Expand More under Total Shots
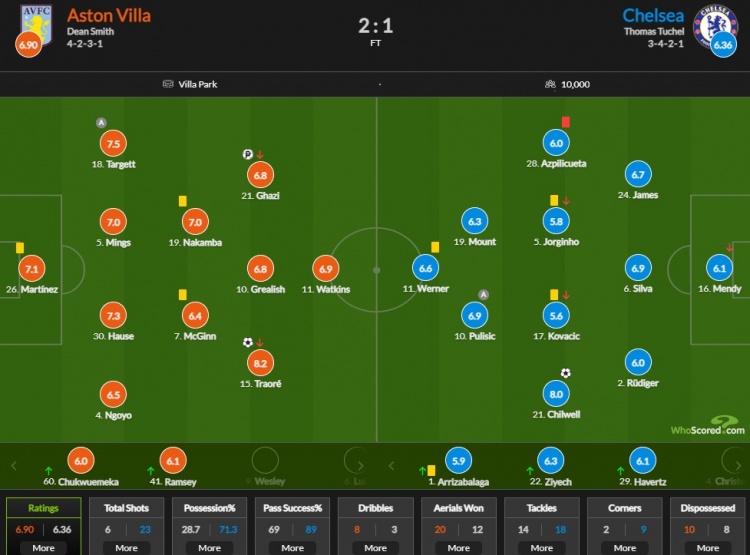750x555 pixels. pos(126,547)
